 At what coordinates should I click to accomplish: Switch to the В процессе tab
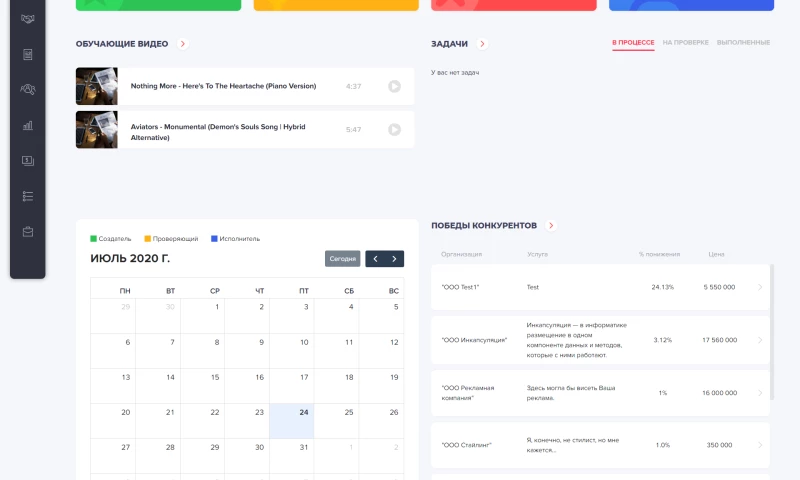[x=633, y=43]
